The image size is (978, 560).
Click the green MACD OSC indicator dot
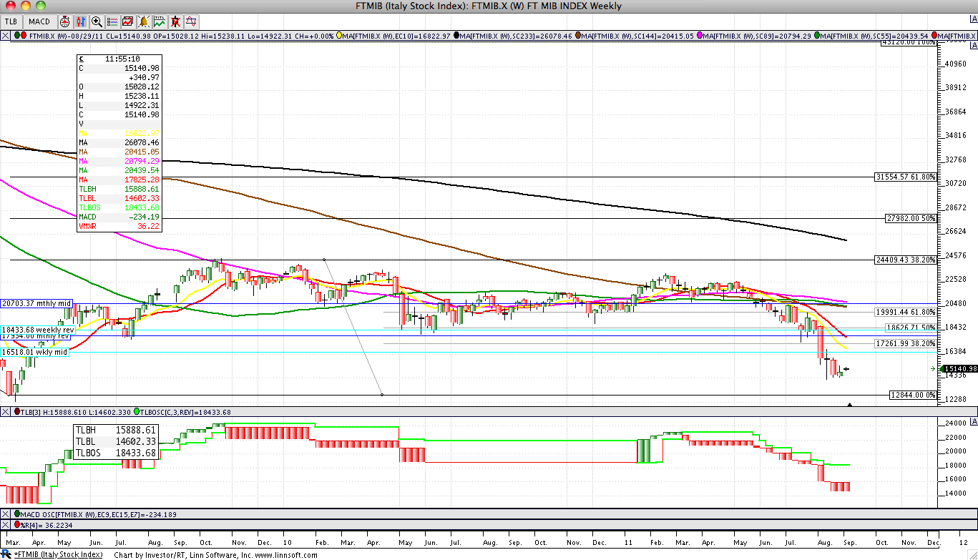[17, 514]
